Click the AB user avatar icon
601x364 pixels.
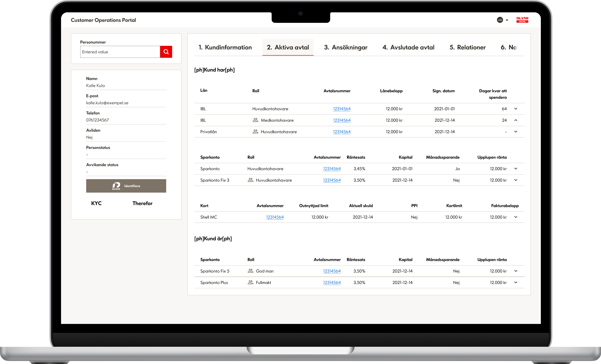500,20
